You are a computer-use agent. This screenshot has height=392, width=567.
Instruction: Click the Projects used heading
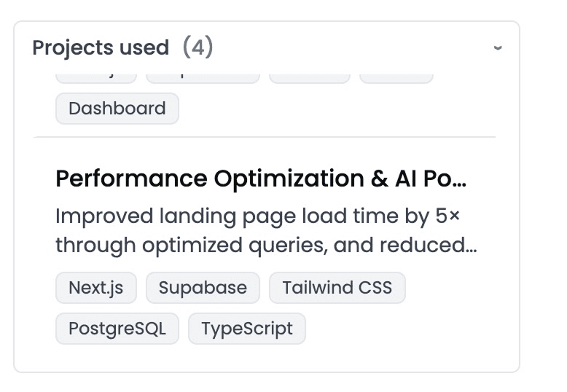point(101,48)
